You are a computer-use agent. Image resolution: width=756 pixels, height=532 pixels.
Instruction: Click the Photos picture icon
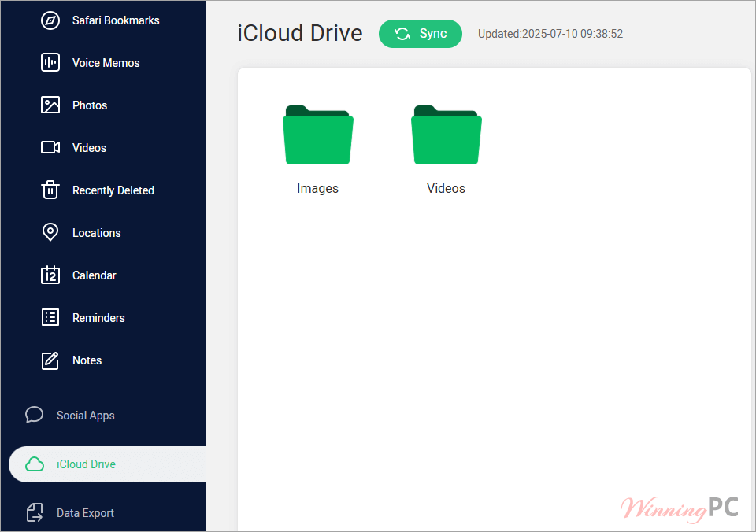click(x=50, y=105)
